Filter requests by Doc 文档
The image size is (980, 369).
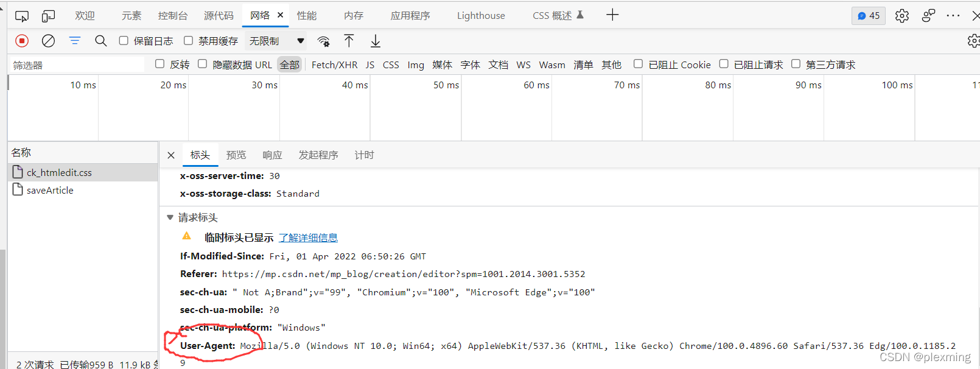pyautogui.click(x=499, y=65)
